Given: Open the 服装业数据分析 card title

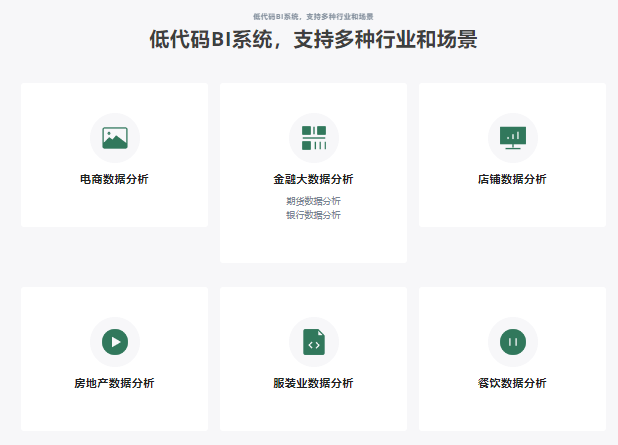Looking at the screenshot, I should (x=313, y=383).
